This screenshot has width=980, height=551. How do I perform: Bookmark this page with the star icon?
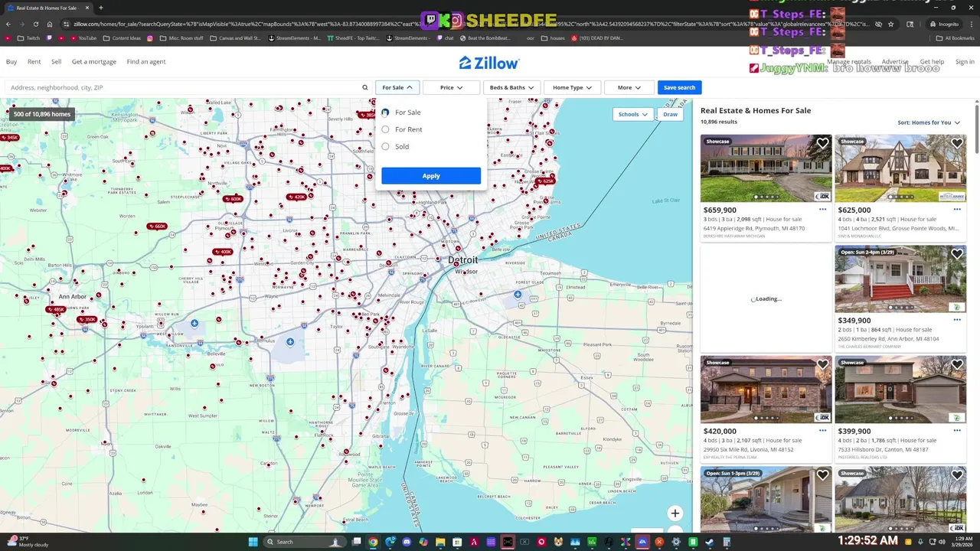[x=890, y=24]
